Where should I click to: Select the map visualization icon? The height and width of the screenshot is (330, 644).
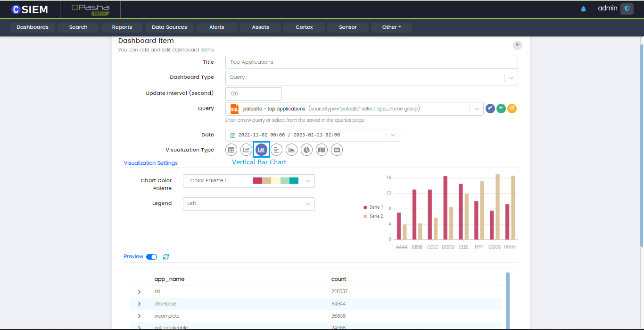[322, 150]
